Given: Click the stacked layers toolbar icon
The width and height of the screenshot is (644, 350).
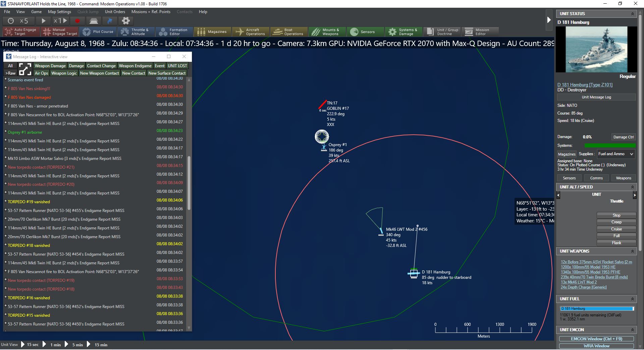Looking at the screenshot, I should point(94,21).
